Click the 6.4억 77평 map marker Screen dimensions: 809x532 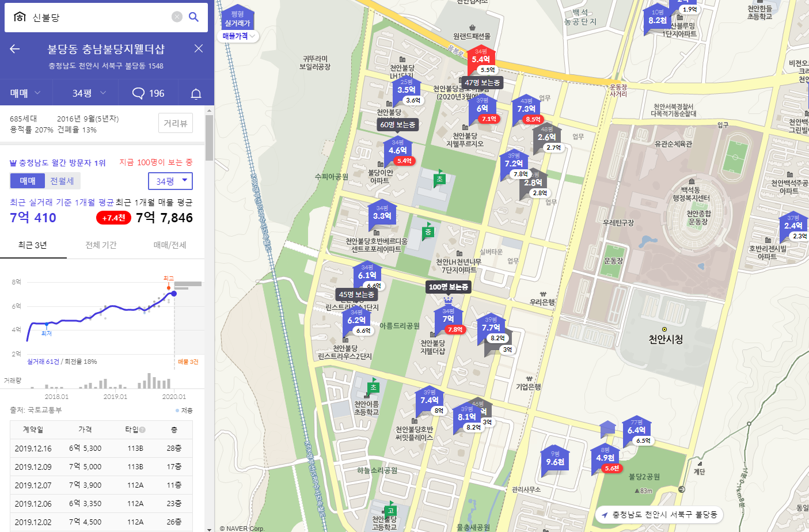(x=636, y=430)
